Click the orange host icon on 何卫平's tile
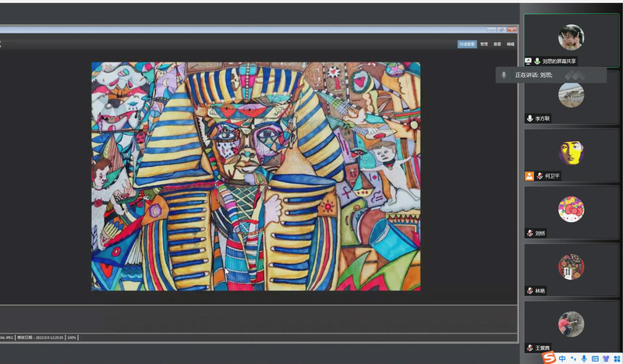Screen dimensions: 623x364 point(529,175)
